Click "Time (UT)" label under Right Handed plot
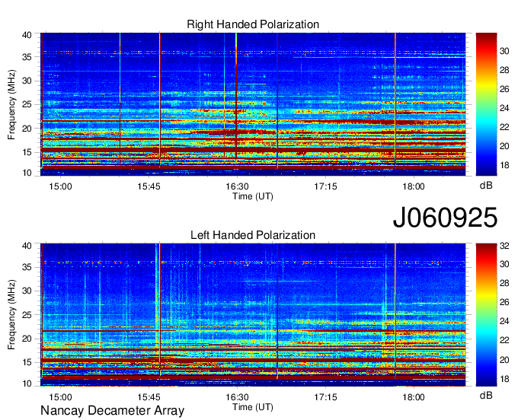This screenshot has height=420, width=518. [x=253, y=196]
